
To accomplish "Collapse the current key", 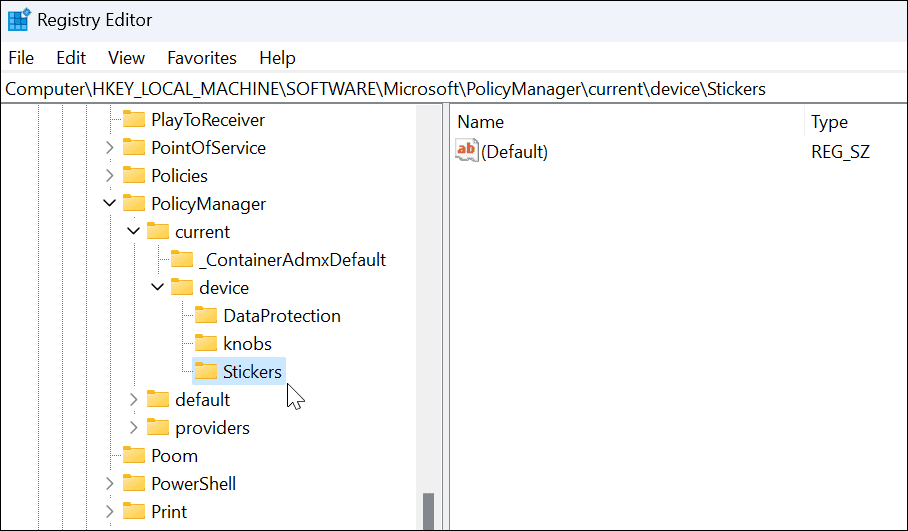I will tap(133, 232).
